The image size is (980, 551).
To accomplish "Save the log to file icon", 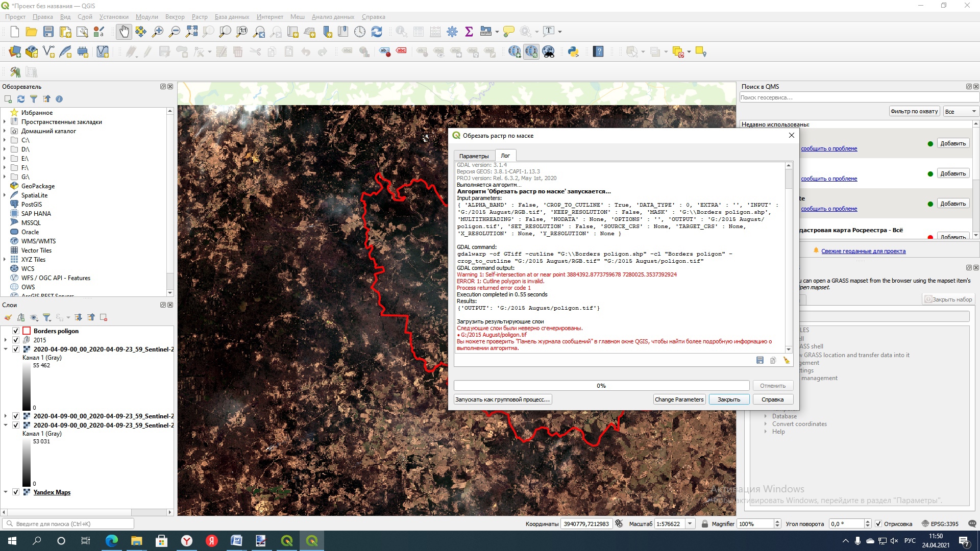I will (759, 361).
